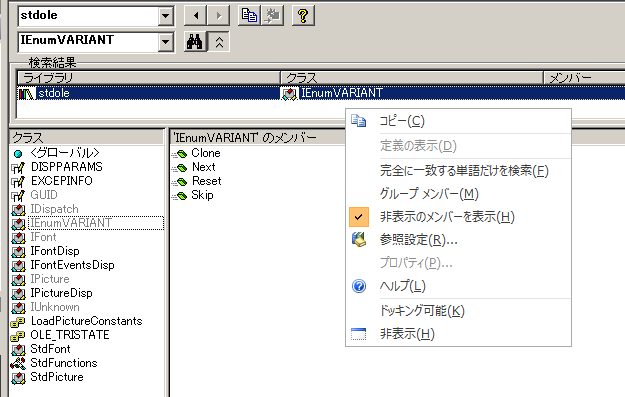Click the class icon beside IFontDisp
Image resolution: width=625 pixels, height=397 pixels.
point(18,252)
